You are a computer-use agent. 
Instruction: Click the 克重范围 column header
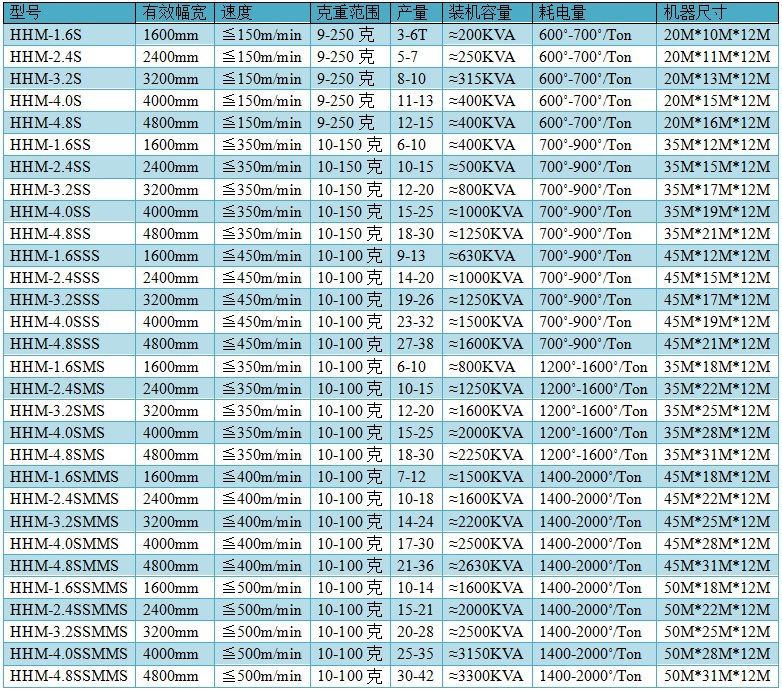point(350,13)
